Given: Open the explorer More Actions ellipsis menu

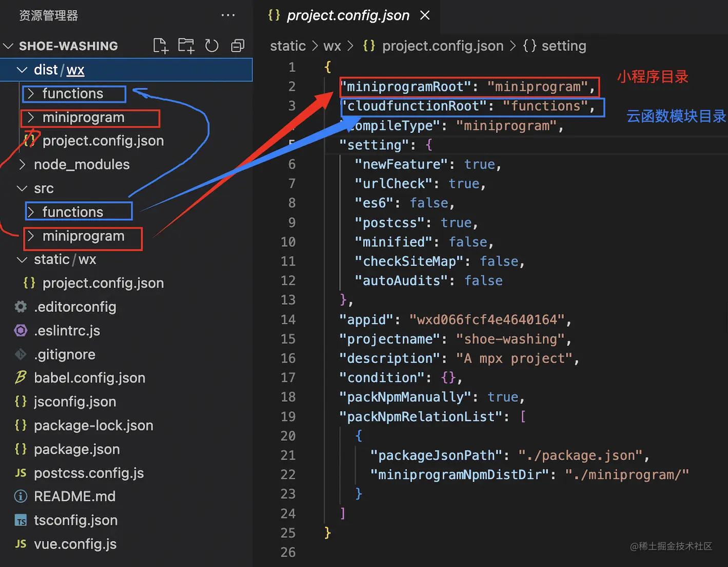Looking at the screenshot, I should pyautogui.click(x=228, y=15).
